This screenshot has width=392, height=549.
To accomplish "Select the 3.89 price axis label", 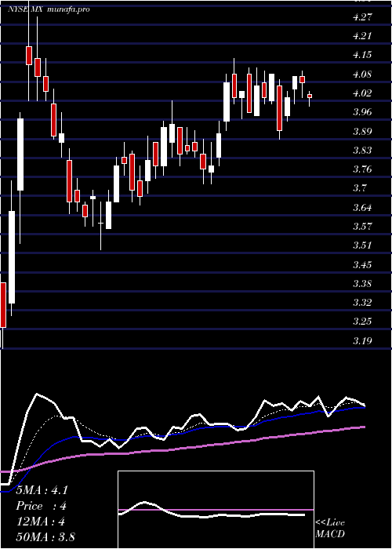I will click(x=362, y=131).
